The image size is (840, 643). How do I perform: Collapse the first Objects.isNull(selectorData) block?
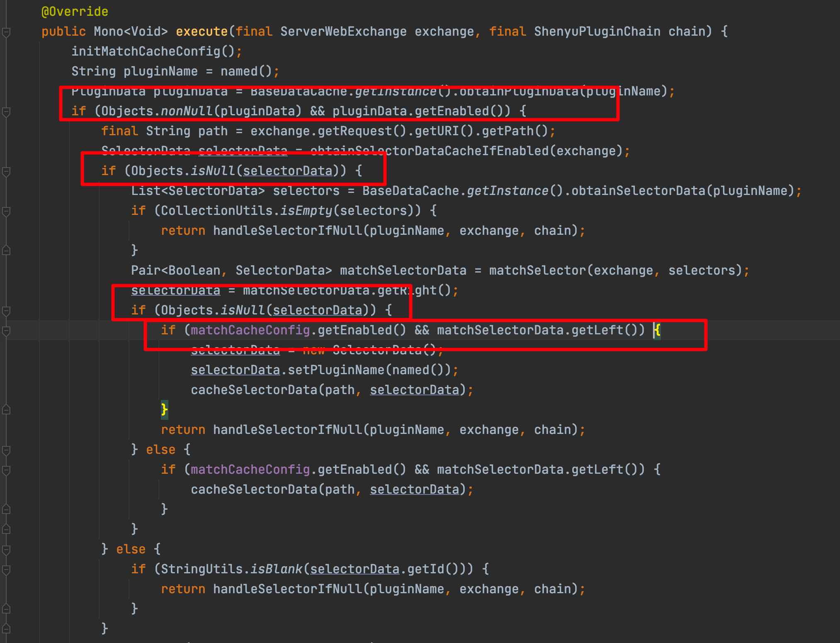[6, 171]
